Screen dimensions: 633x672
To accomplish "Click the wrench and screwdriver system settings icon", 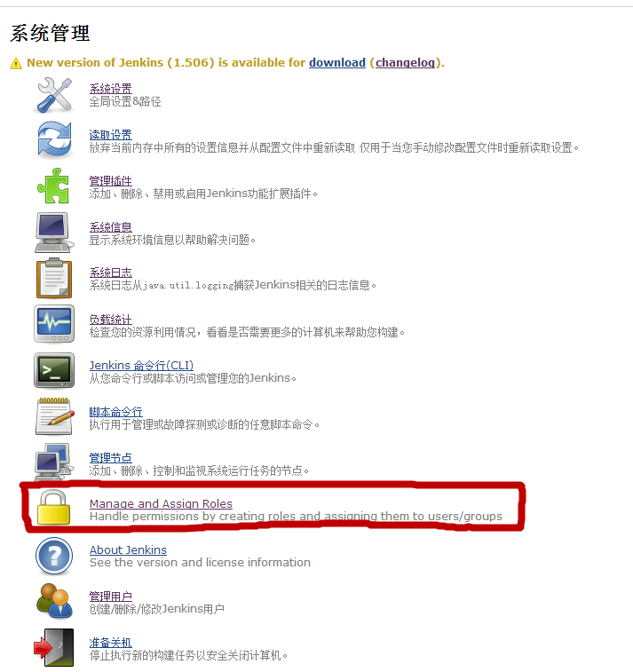I will click(x=54, y=95).
